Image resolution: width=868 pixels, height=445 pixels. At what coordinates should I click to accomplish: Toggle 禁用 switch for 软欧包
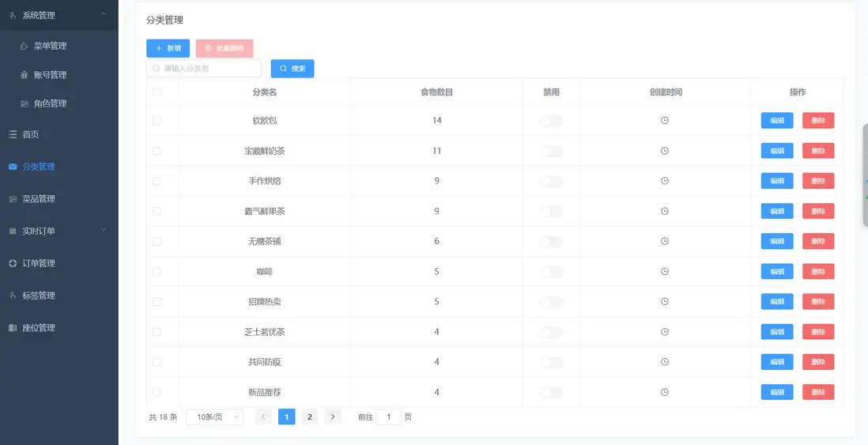click(551, 121)
